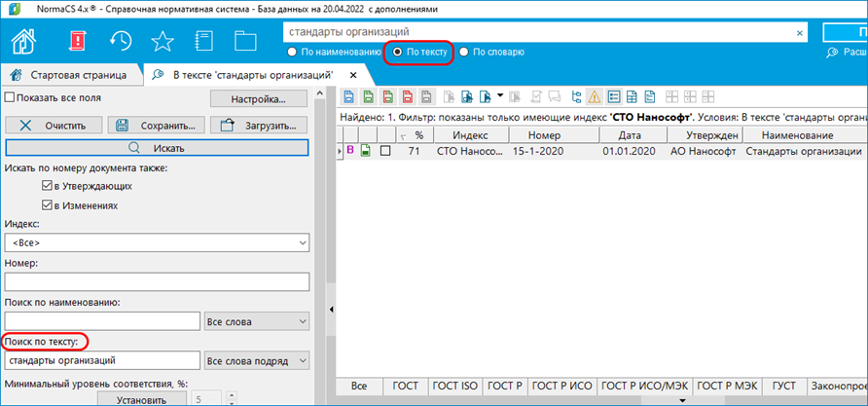Select the 'По словарю' radio button
The height and width of the screenshot is (406, 868).
[464, 52]
